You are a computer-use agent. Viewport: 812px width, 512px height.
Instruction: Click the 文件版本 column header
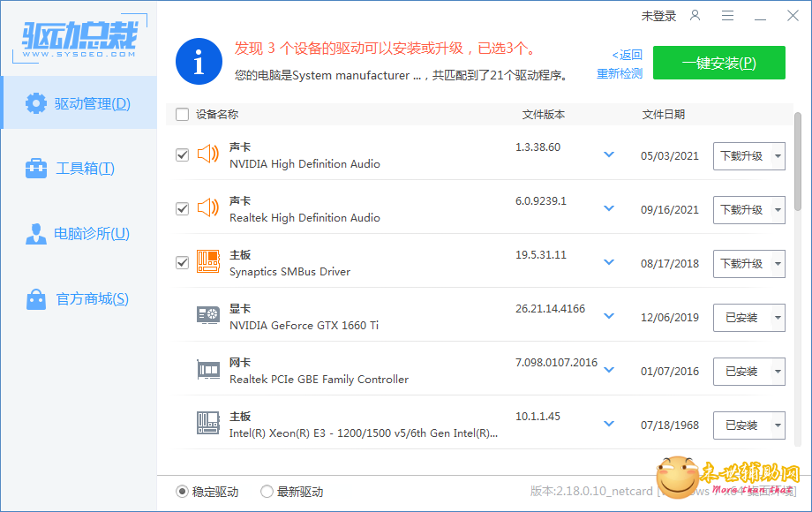click(x=543, y=115)
